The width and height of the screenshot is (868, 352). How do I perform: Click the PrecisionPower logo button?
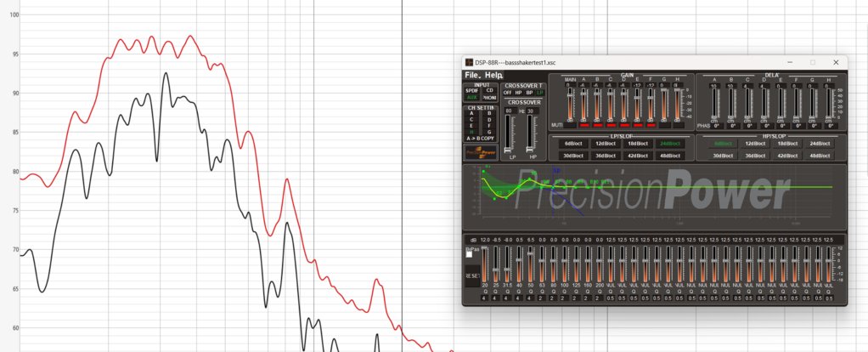coord(481,152)
